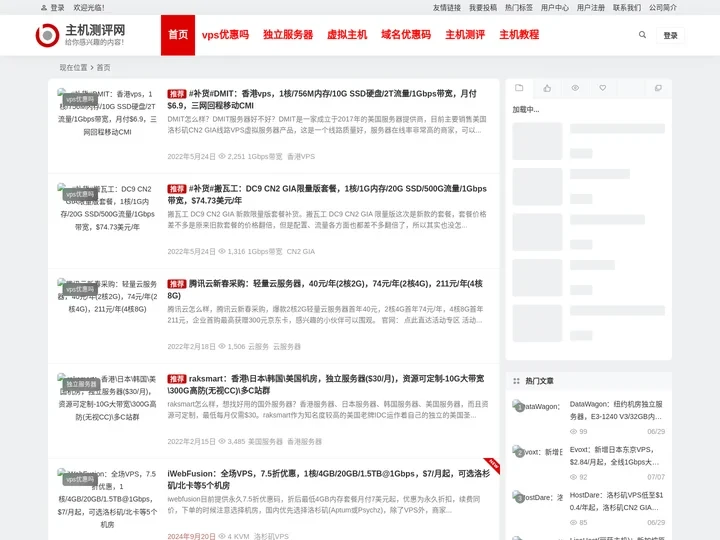
Task: Click the DMIT article thumbnail
Action: tap(107, 113)
